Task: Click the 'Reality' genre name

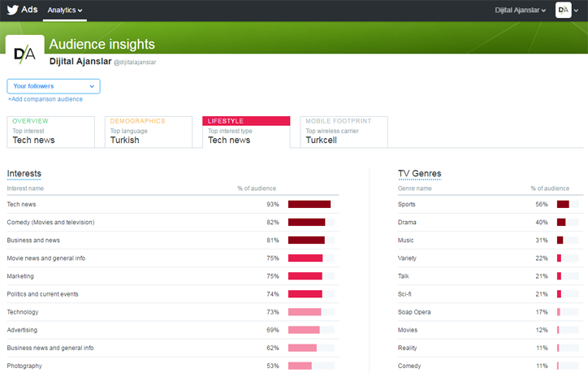Action: [x=407, y=348]
